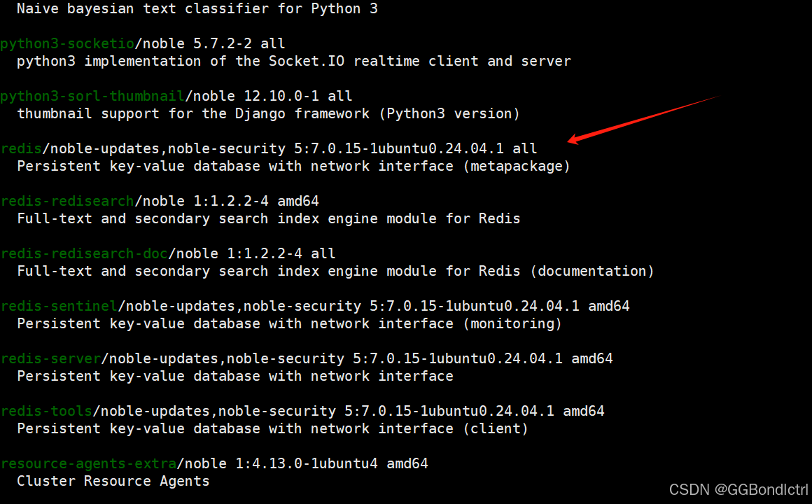
Task: Click the line "Naive bayesian text classifier for Python 3"
Action: [x=197, y=9]
